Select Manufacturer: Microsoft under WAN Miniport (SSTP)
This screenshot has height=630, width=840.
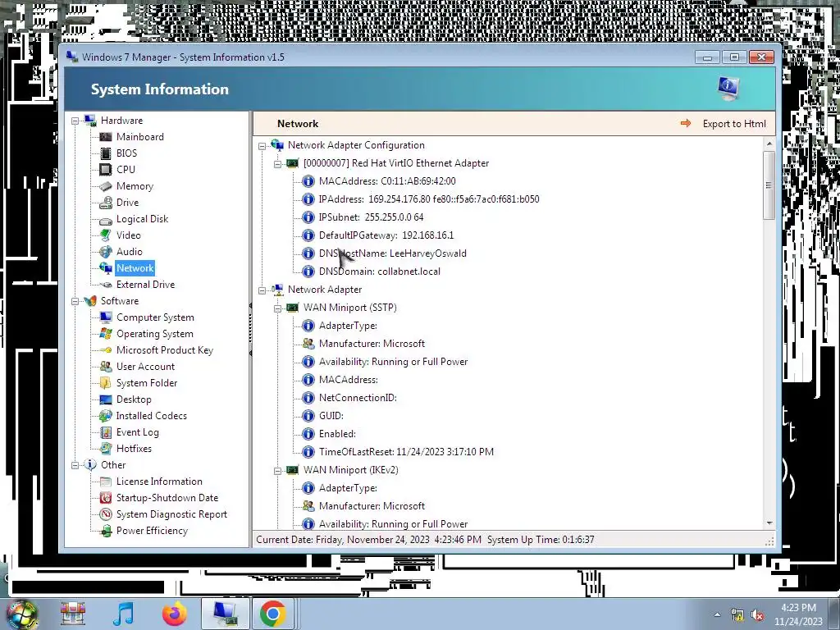(372, 344)
